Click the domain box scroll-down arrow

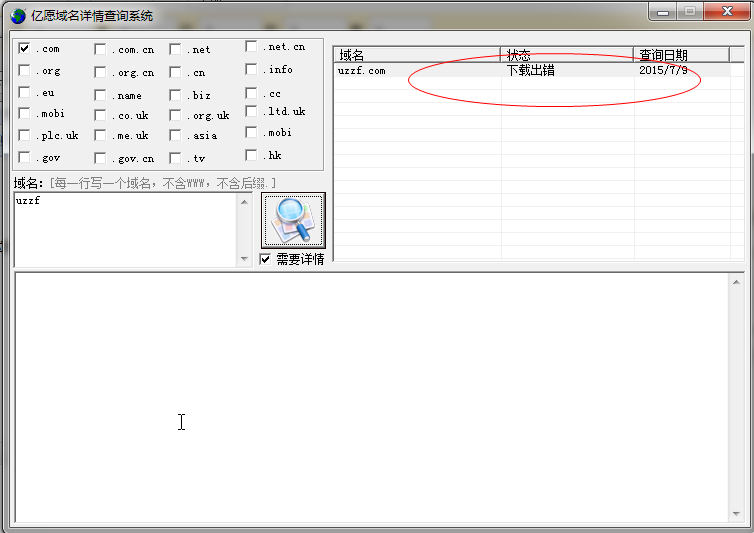coord(245,259)
